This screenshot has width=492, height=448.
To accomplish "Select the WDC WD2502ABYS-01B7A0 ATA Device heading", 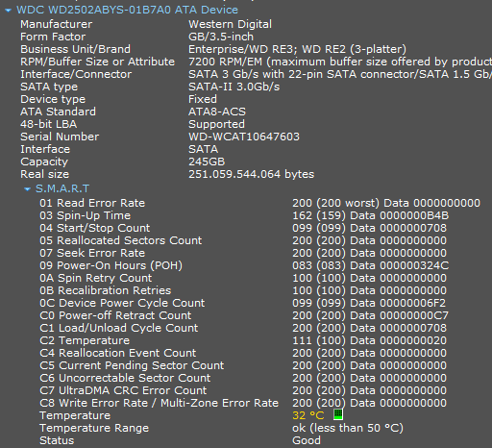I will (x=127, y=10).
